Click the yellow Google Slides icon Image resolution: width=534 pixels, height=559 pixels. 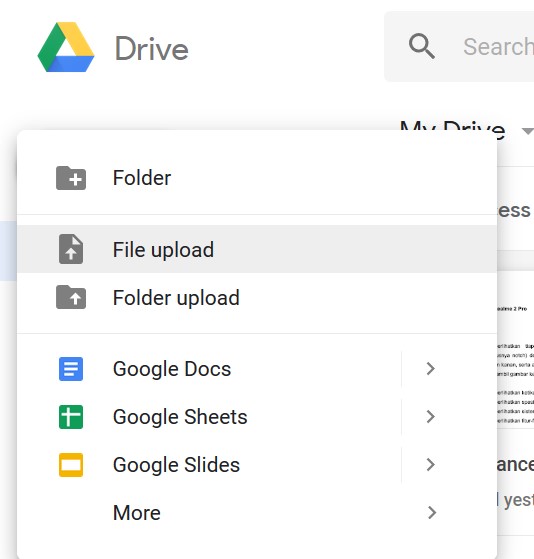tap(71, 465)
